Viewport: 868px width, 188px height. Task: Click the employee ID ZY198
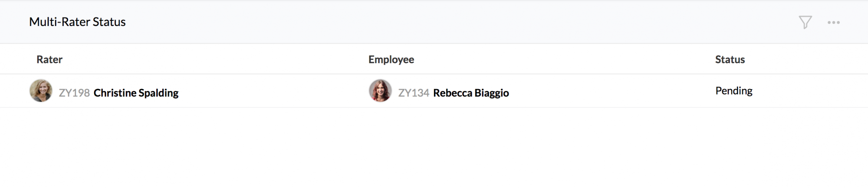tap(74, 93)
